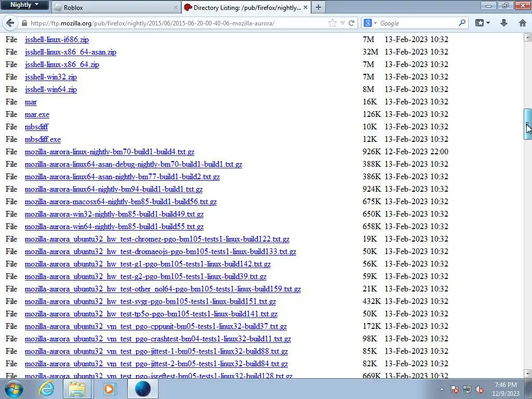Click the 12-Feb-2023 22:00 date text

pos(416,152)
